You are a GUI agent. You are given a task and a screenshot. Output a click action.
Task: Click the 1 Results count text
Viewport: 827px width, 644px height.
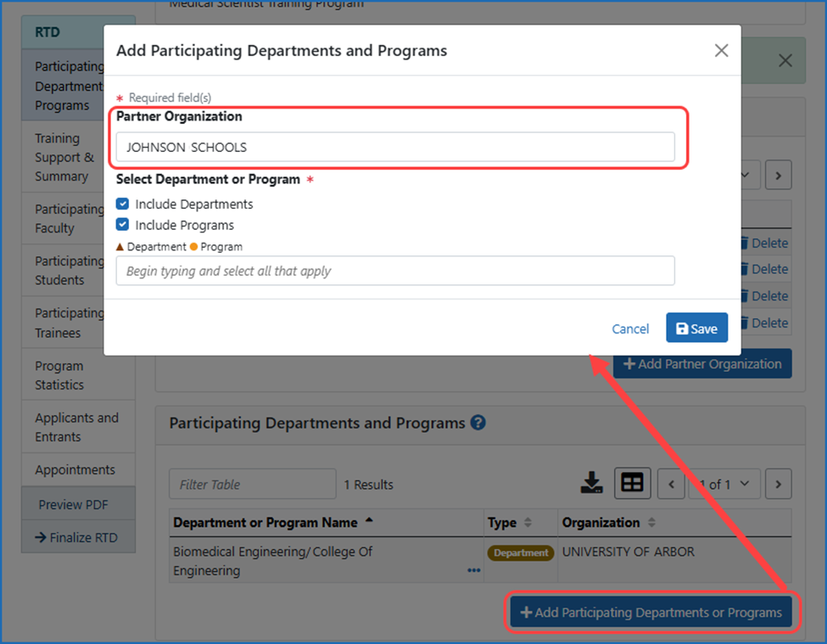368,484
